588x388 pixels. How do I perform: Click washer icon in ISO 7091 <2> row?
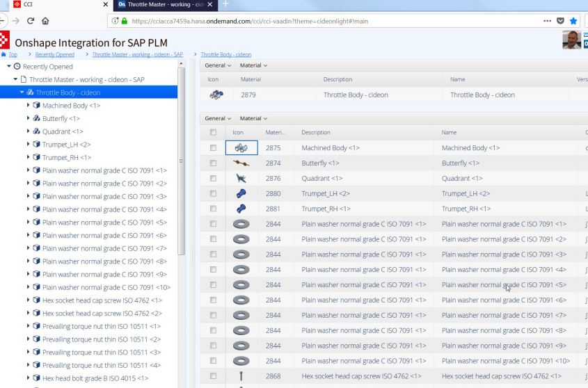point(241,239)
